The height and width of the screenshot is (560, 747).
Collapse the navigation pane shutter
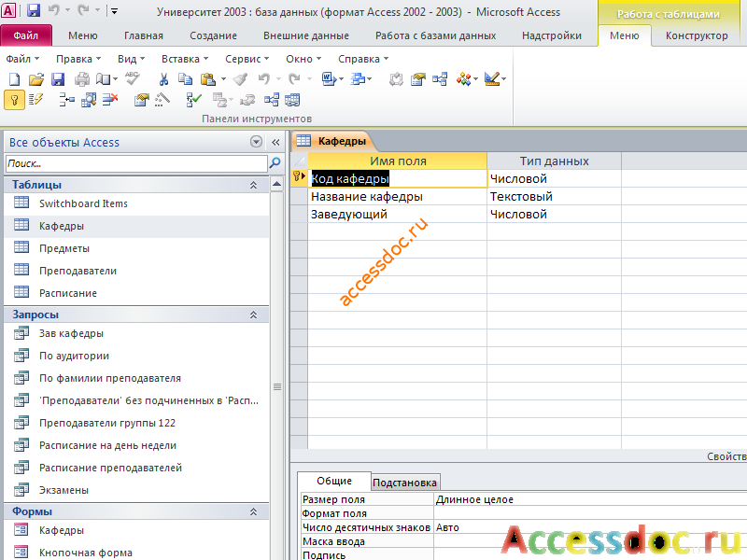tap(275, 142)
